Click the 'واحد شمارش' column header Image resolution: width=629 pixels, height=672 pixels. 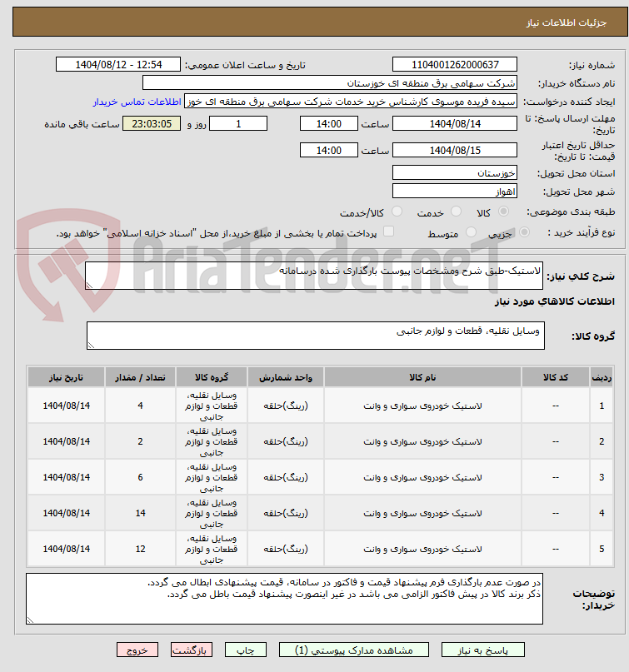[x=286, y=377]
